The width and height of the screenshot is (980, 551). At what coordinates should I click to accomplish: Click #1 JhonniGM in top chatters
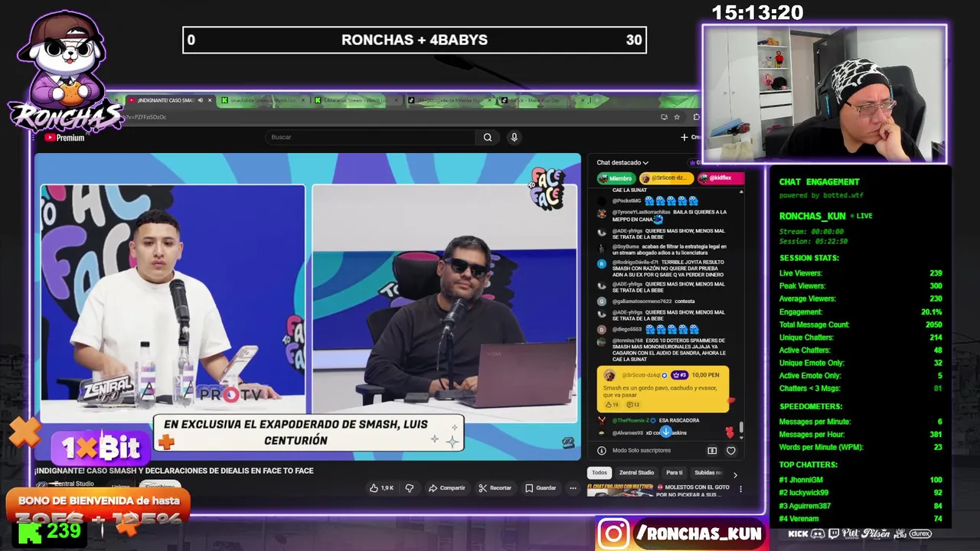[861, 480]
